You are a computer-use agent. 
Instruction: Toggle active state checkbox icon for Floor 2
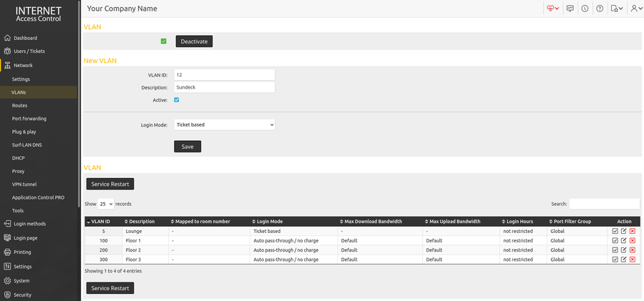[615, 250]
